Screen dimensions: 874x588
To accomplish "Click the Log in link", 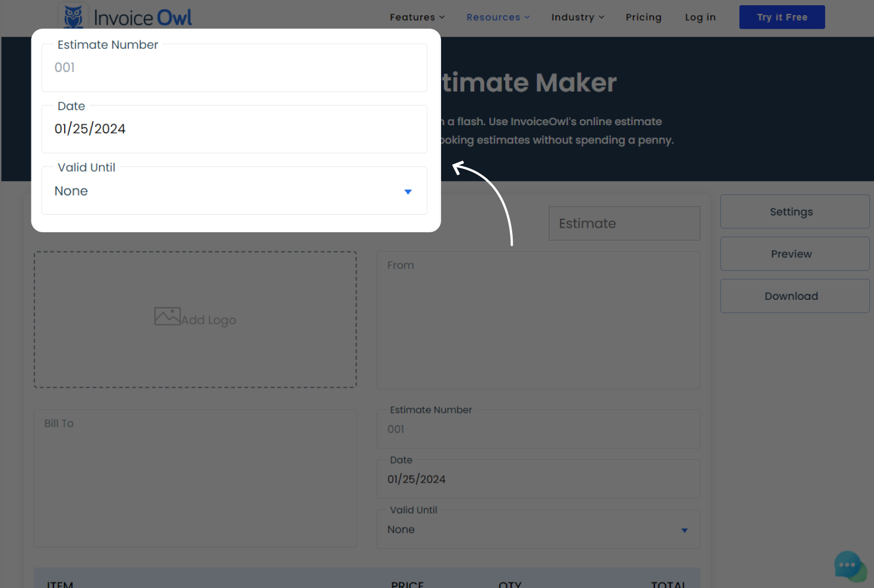I will (700, 17).
